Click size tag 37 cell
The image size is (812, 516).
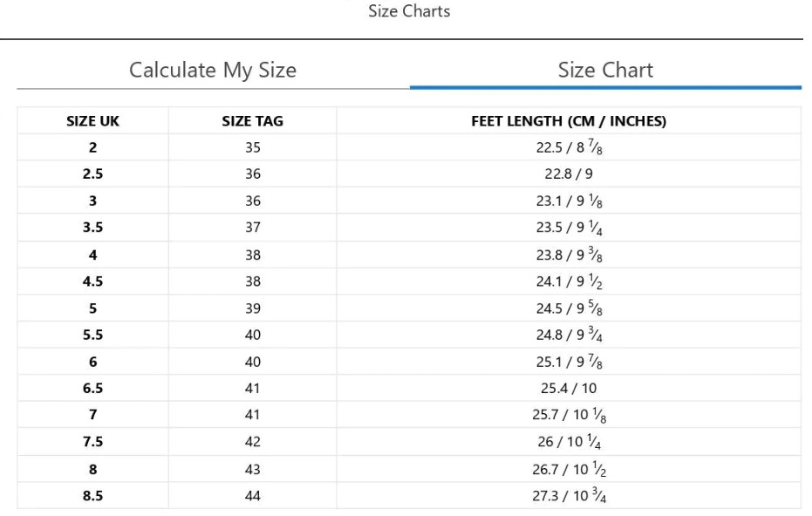(x=253, y=227)
